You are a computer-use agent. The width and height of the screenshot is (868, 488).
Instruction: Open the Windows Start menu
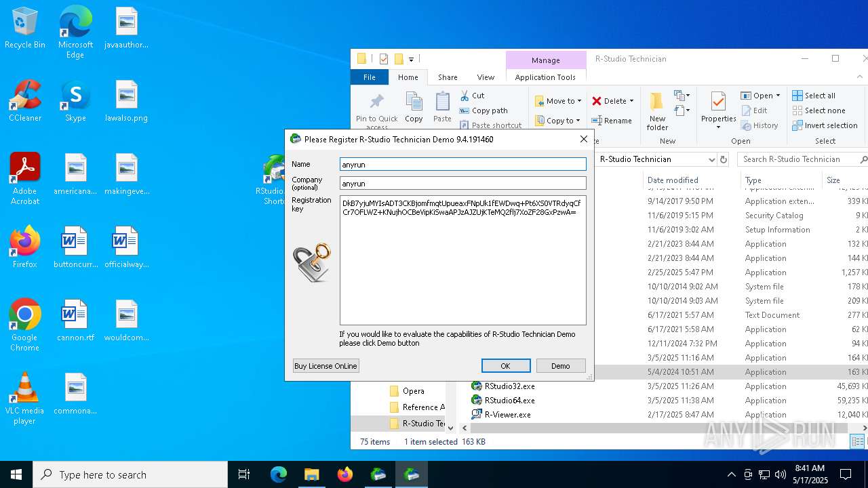16,474
